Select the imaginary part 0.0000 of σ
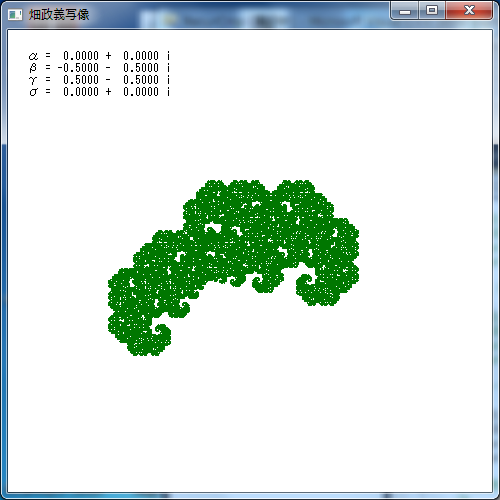500x500 pixels. point(141,92)
